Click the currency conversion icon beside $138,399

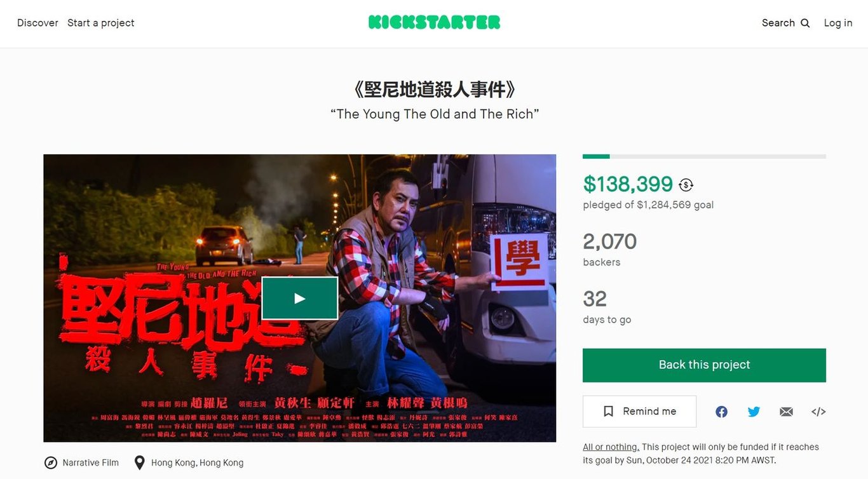coord(686,185)
